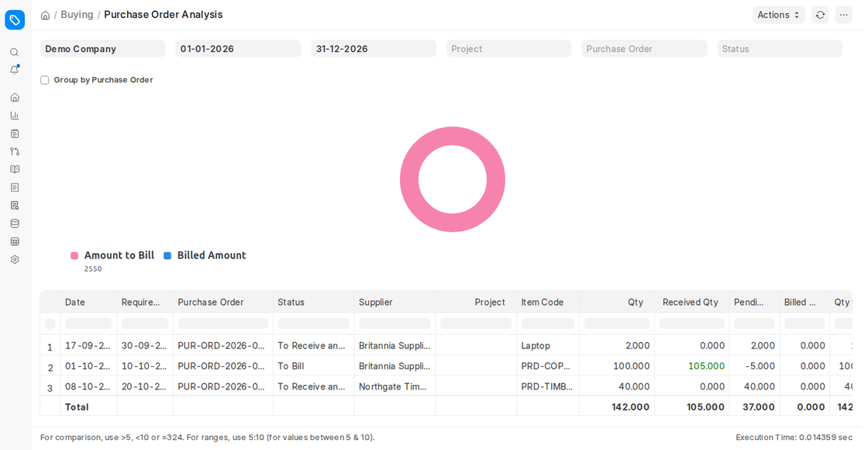Click the row number 2 cell
Screen dimensions: 868x450
pyautogui.click(x=50, y=366)
